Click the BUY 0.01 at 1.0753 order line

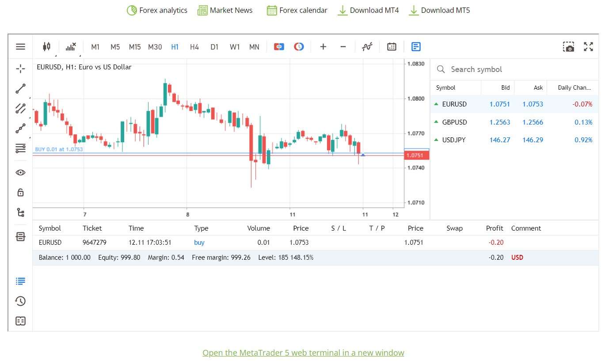[x=59, y=149]
